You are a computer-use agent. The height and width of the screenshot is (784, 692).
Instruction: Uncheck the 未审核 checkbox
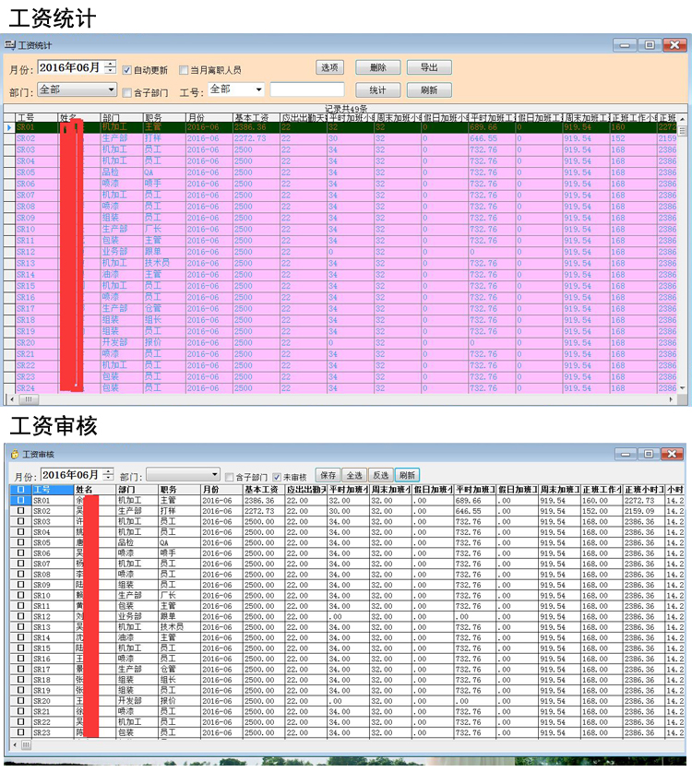pos(277,477)
